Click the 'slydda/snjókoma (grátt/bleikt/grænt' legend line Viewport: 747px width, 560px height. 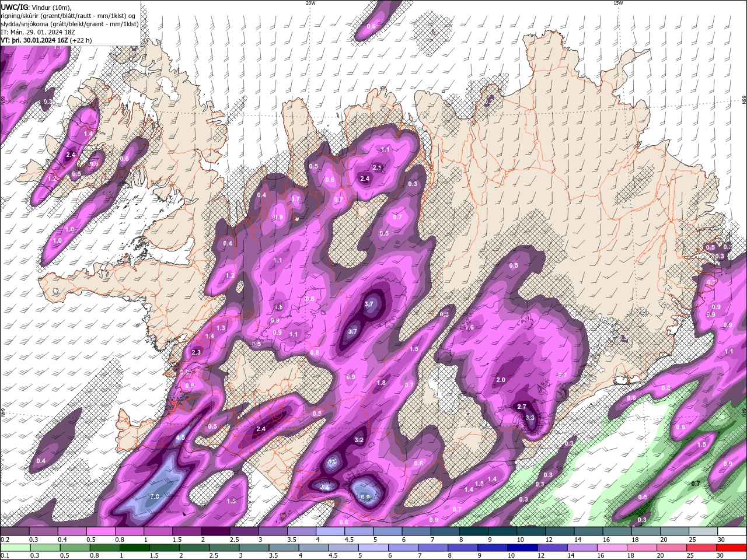pyautogui.click(x=69, y=24)
